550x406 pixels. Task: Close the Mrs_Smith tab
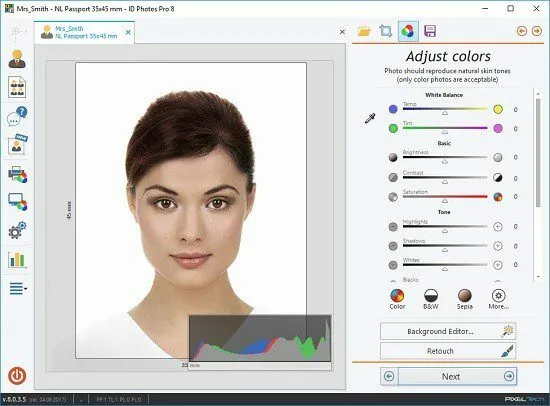tap(128, 32)
